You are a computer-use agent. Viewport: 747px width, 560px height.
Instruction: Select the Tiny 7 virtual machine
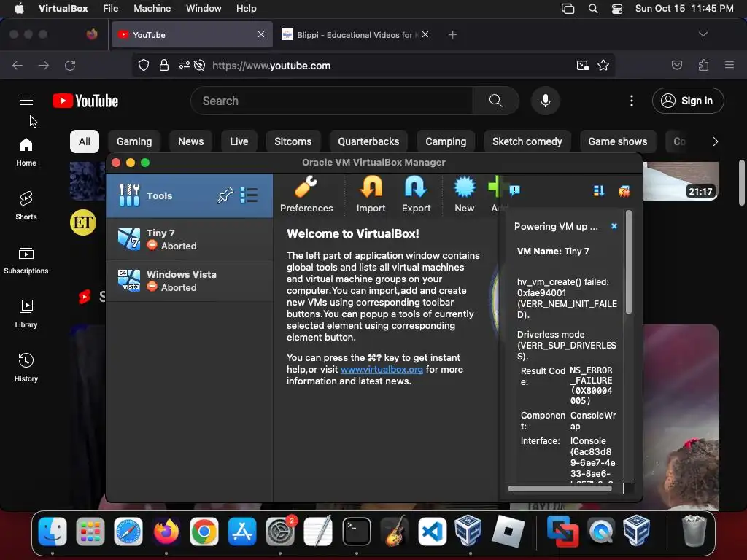189,239
